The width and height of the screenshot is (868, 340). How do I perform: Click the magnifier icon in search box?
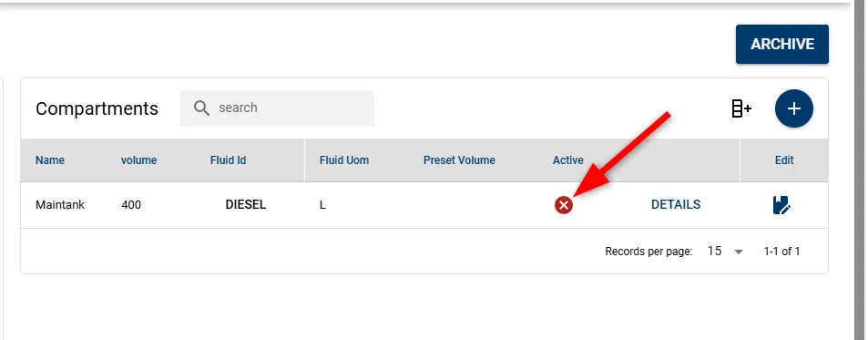[x=201, y=108]
